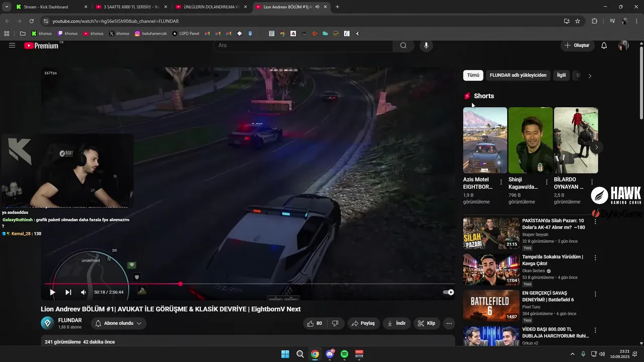Open Tampa'da Sokakta Yürüdüm video title
The image size is (644, 362).
552,260
